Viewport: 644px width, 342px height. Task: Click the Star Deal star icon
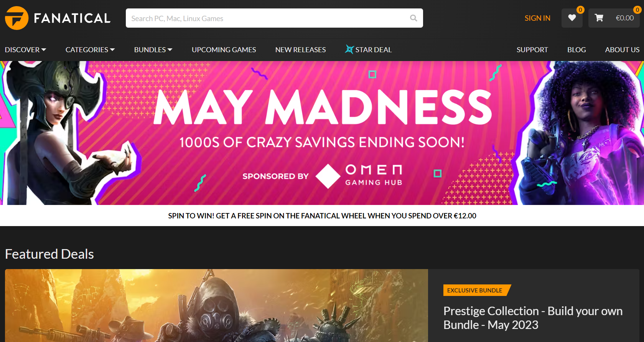pos(349,49)
